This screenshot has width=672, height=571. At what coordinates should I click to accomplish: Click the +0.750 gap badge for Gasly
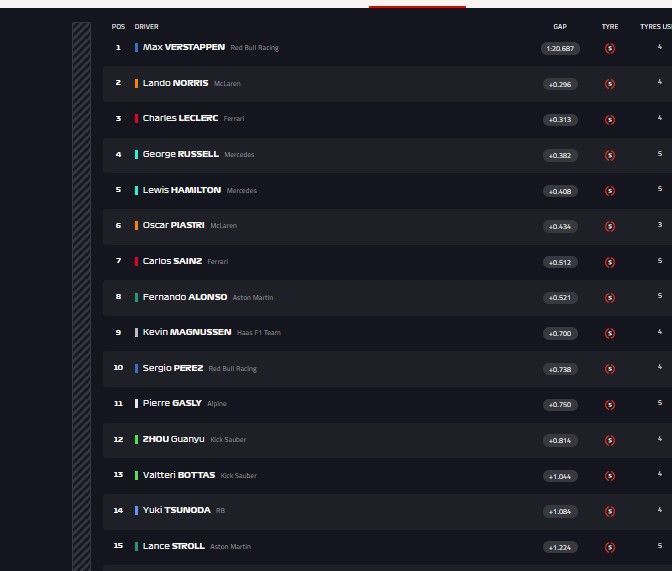coord(560,404)
